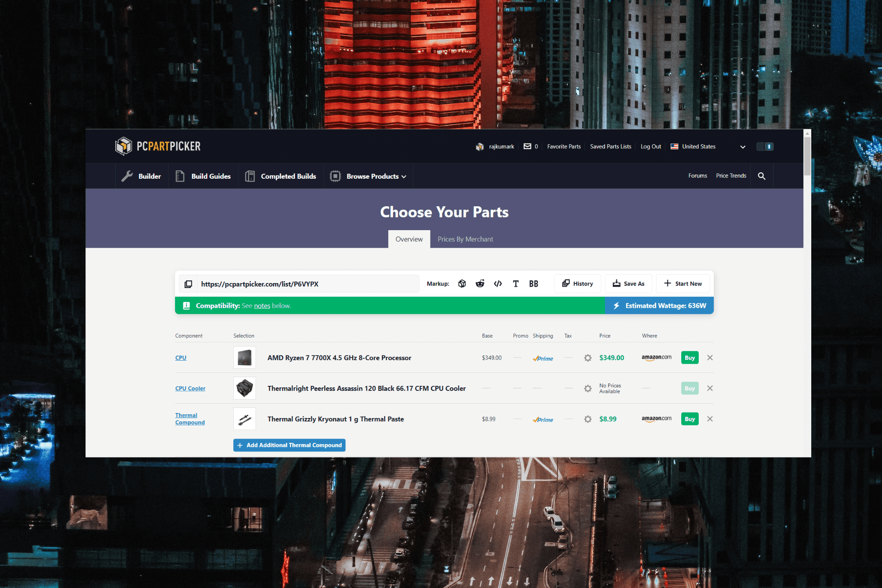Open the rajkumark user profile
Screen dimensions: 882x588
[x=501, y=147]
